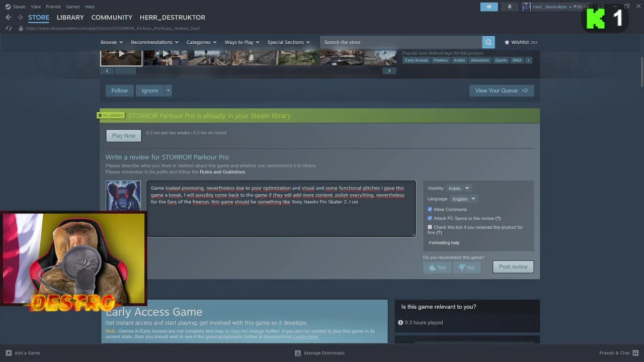
Task: Click the Search the store field
Action: pos(401,42)
